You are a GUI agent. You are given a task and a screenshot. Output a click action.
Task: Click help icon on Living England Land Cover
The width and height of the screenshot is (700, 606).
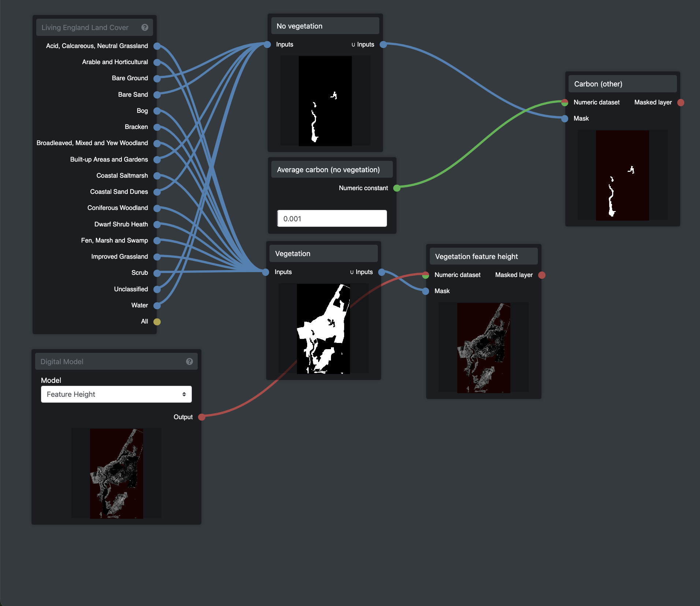click(145, 27)
